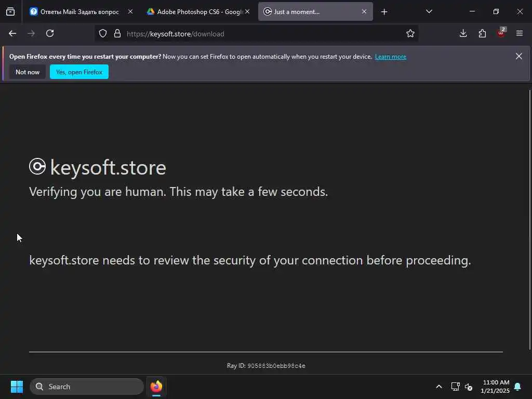Image resolution: width=532 pixels, height=399 pixels.
Task: Click Firefox icon in taskbar
Action: pos(156,387)
